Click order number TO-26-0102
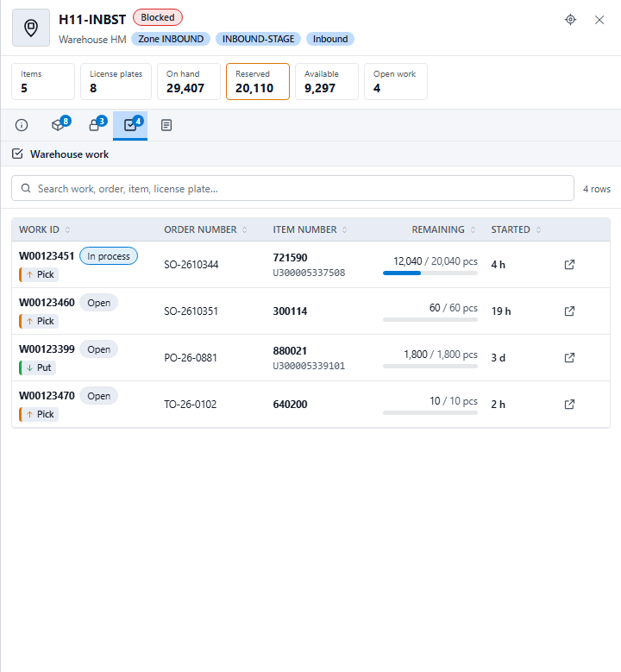This screenshot has width=621, height=672. click(x=191, y=404)
